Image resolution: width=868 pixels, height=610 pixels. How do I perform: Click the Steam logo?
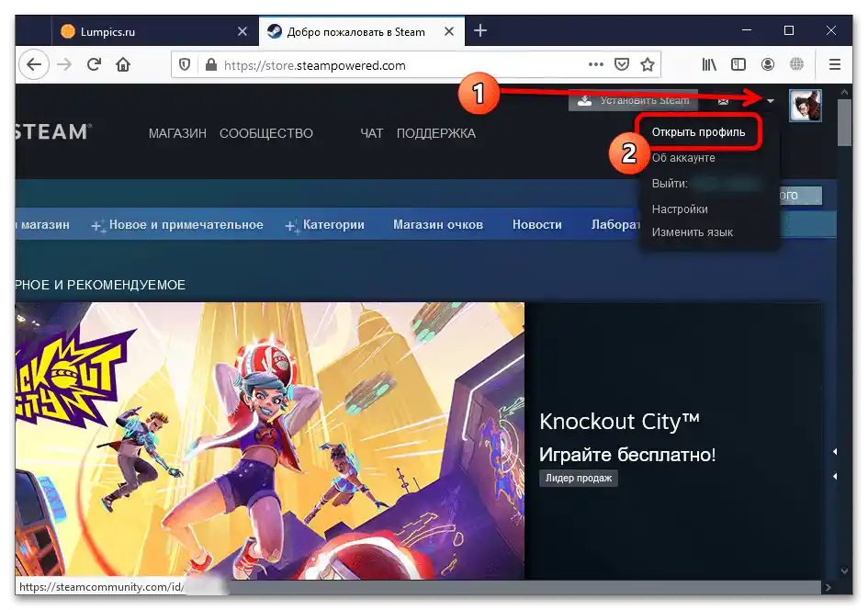pos(53,132)
